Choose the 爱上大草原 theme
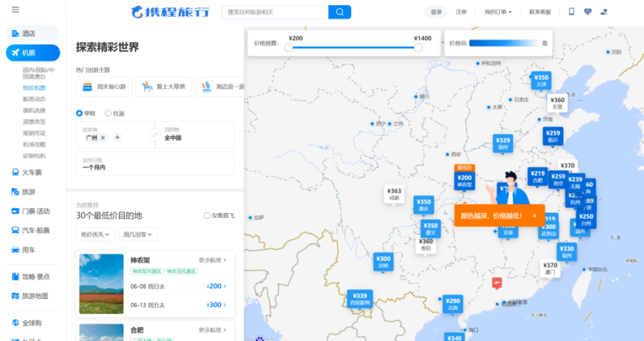Image resolution: width=644 pixels, height=341 pixels. (x=164, y=86)
